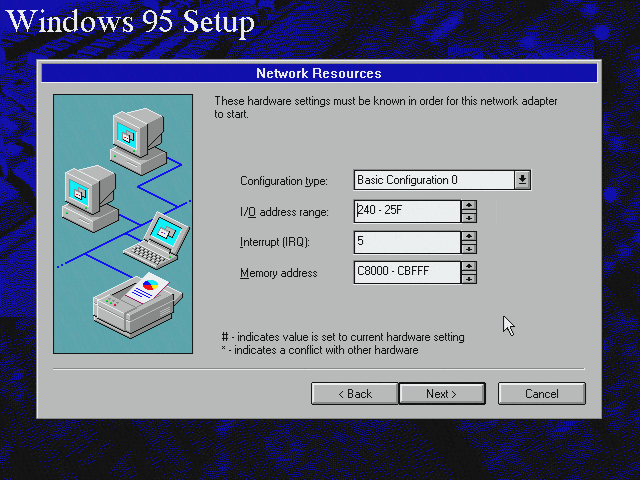Click the Configuration type label
Screen dimensions: 640x480
point(284,181)
